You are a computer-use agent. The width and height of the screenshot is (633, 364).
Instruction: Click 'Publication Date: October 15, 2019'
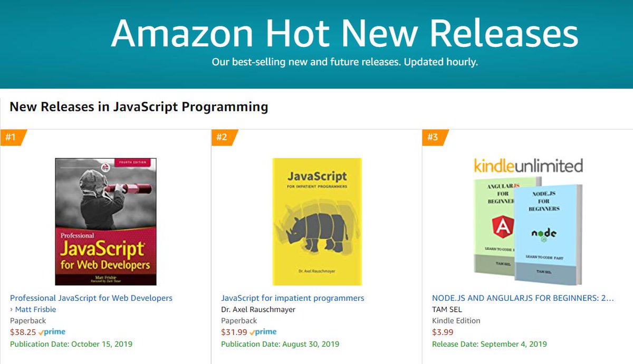71,344
